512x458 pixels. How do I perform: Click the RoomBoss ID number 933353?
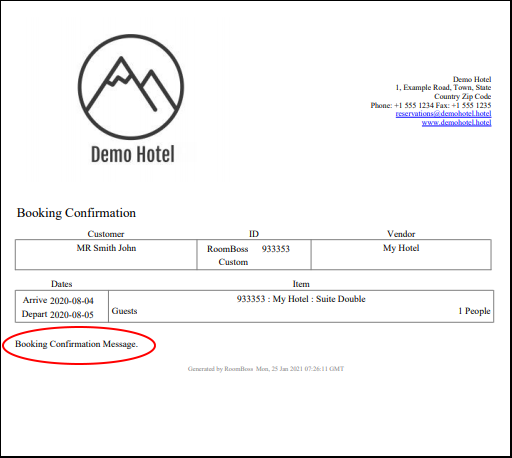pyautogui.click(x=276, y=249)
